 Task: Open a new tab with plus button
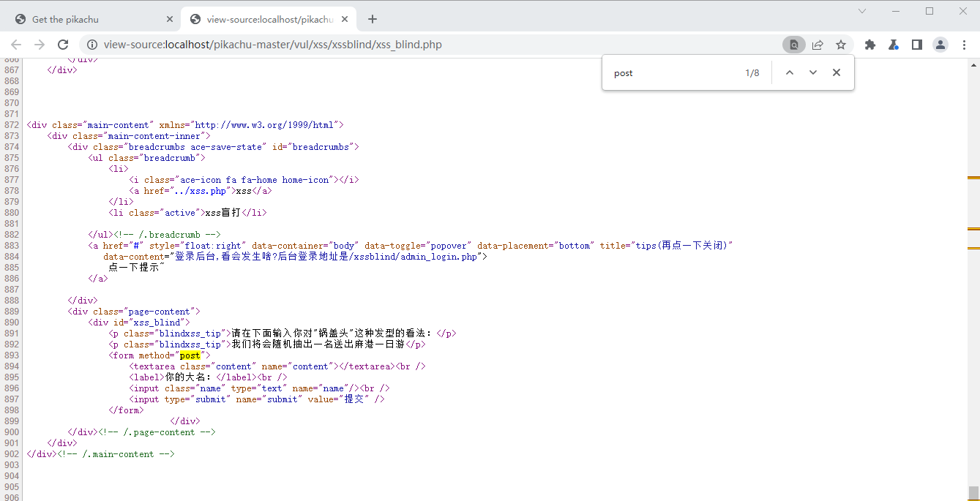(x=373, y=19)
